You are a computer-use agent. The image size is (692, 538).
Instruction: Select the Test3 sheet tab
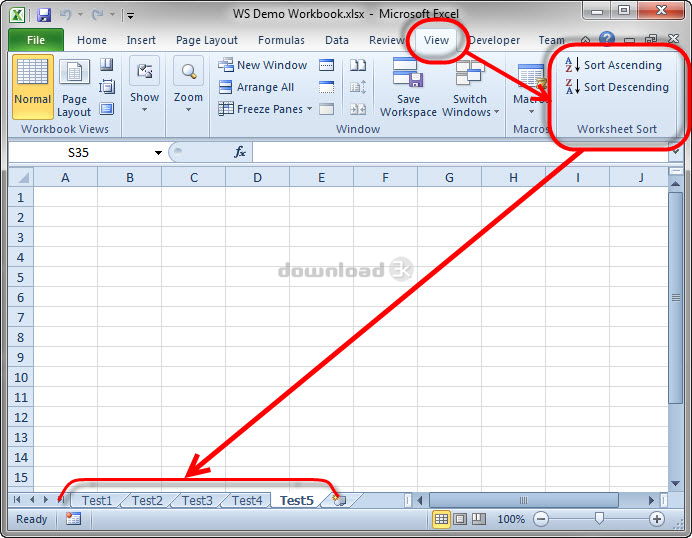[x=197, y=500]
